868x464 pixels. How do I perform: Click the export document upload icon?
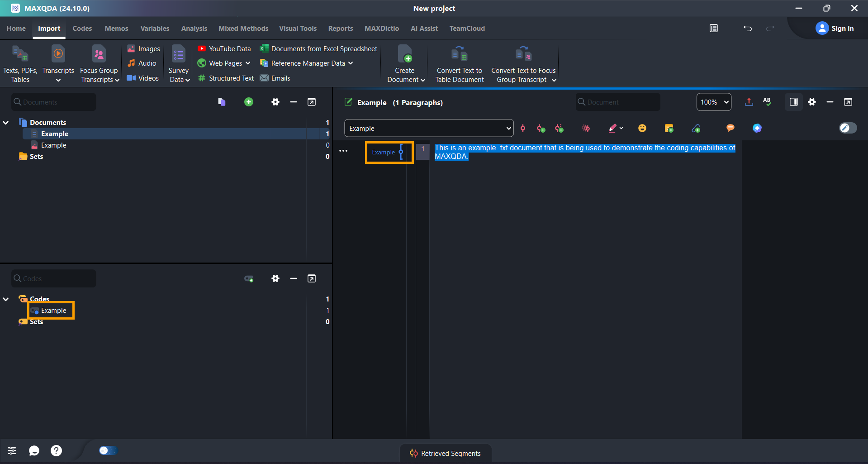coord(749,102)
